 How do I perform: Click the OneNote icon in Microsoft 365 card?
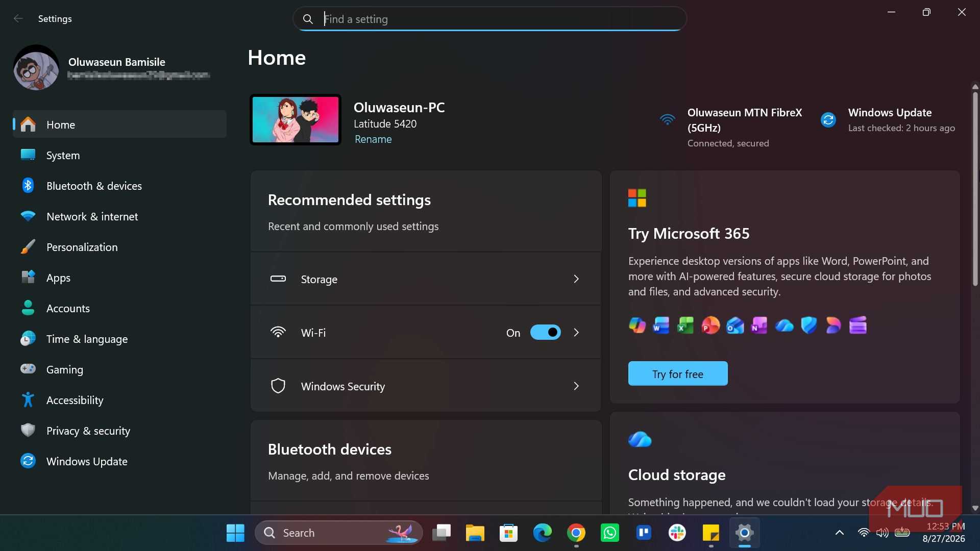click(x=759, y=325)
